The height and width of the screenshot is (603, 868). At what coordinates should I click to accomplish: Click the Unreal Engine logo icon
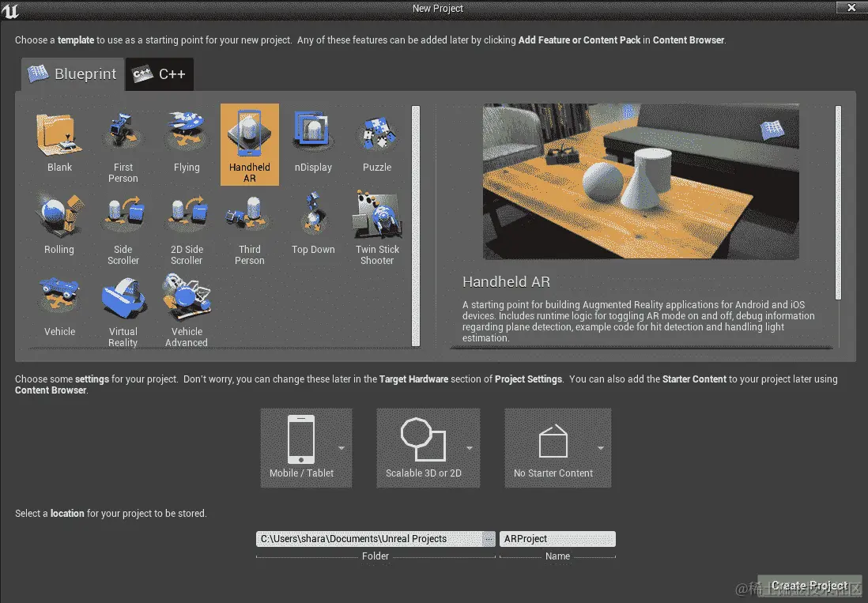point(10,10)
